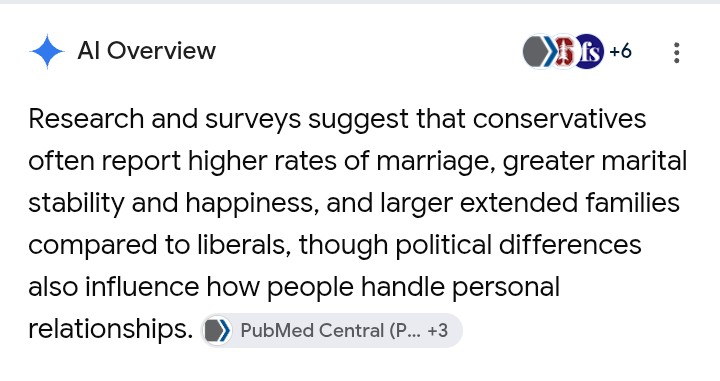The width and height of the screenshot is (720, 381).
Task: Click the blue sparkle AI Overview icon
Action: coord(47,51)
